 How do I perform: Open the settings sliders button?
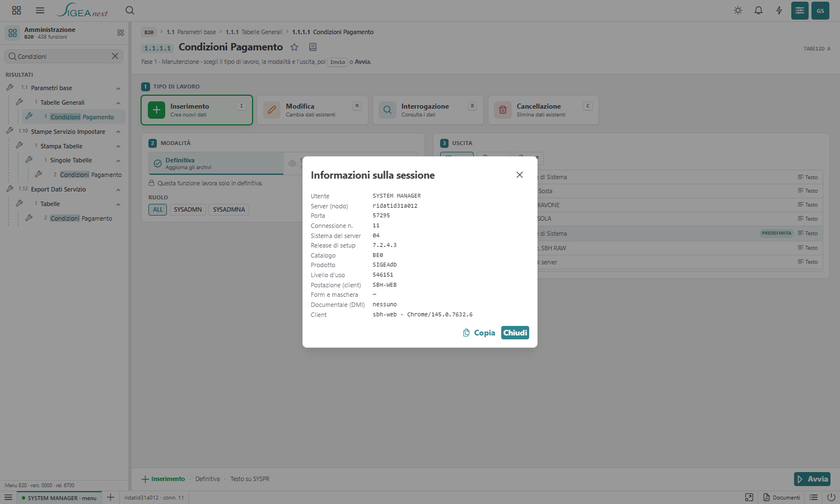pyautogui.click(x=800, y=11)
